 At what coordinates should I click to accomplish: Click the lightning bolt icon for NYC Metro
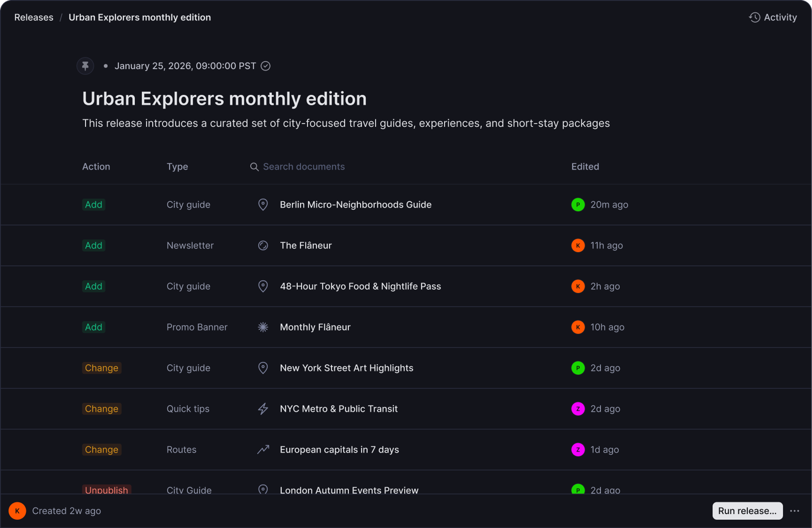(263, 409)
